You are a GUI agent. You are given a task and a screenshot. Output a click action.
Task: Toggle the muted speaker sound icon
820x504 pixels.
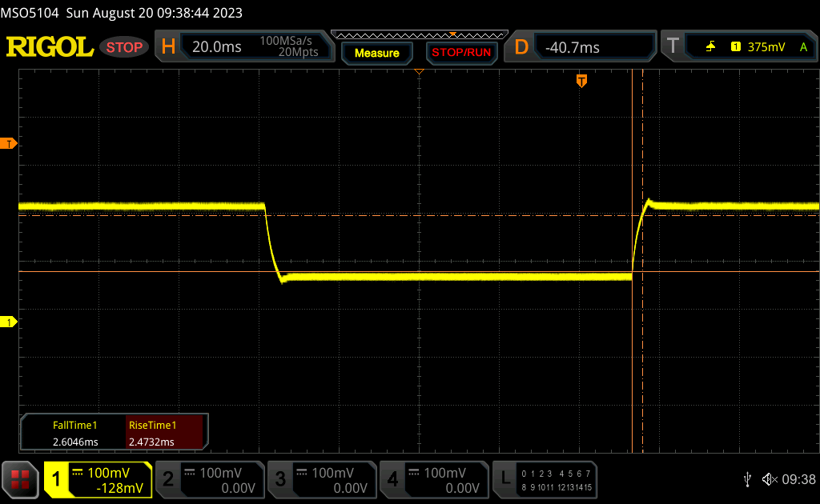(769, 479)
